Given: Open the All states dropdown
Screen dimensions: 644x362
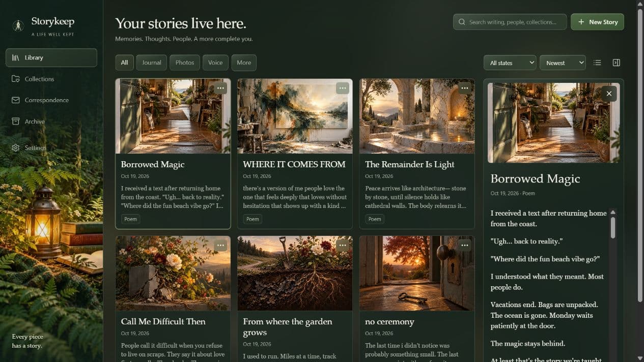Looking at the screenshot, I should point(510,63).
